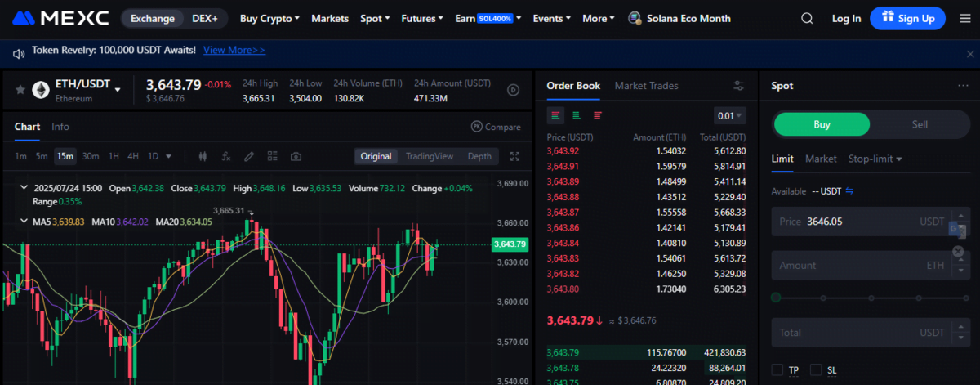Image resolution: width=980 pixels, height=385 pixels.
Task: Open the 1D timeframe dropdown arrow
Action: click(x=169, y=156)
